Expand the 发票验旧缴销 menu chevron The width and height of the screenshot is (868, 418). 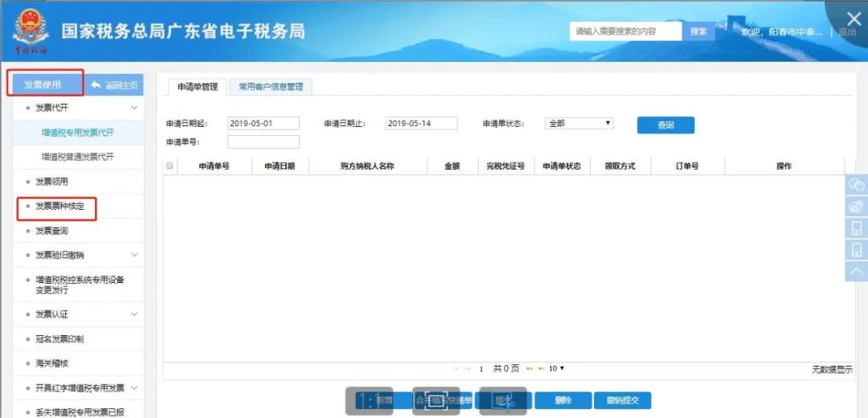pos(134,255)
